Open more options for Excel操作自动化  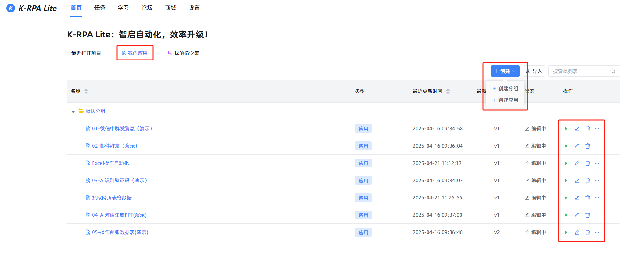pos(597,163)
